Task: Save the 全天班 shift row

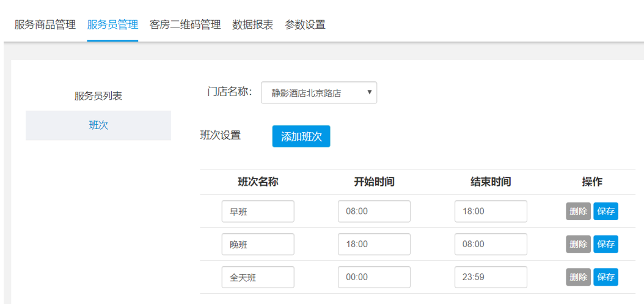Action: click(606, 277)
